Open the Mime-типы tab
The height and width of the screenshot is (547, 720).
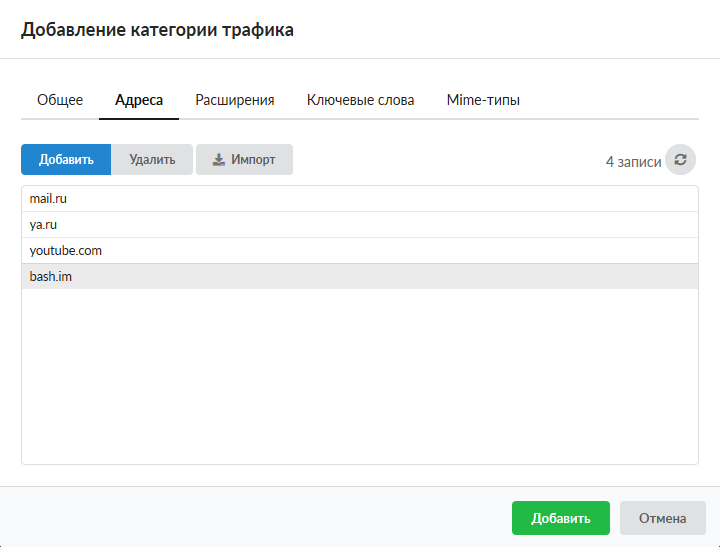coord(483,100)
